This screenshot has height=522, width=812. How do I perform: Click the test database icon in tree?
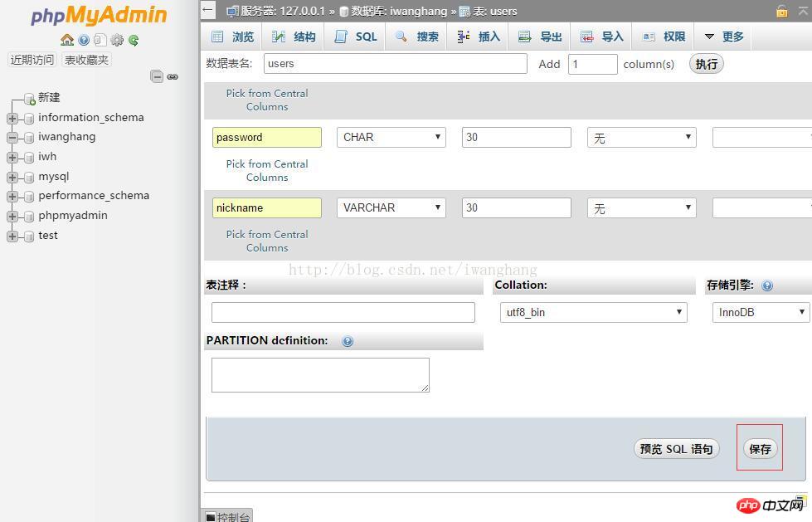[x=30, y=237]
